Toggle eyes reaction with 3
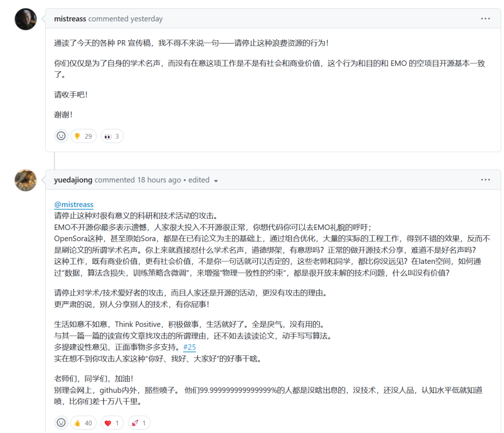Screen dimensions: 504x433 click(112, 136)
